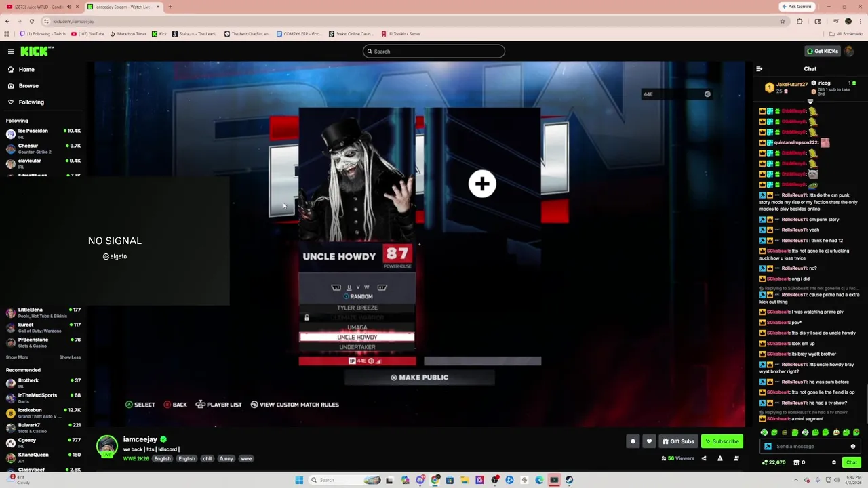Open LittleElena's channel in sidebar
Screen dimensions: 868x488
coord(42,312)
